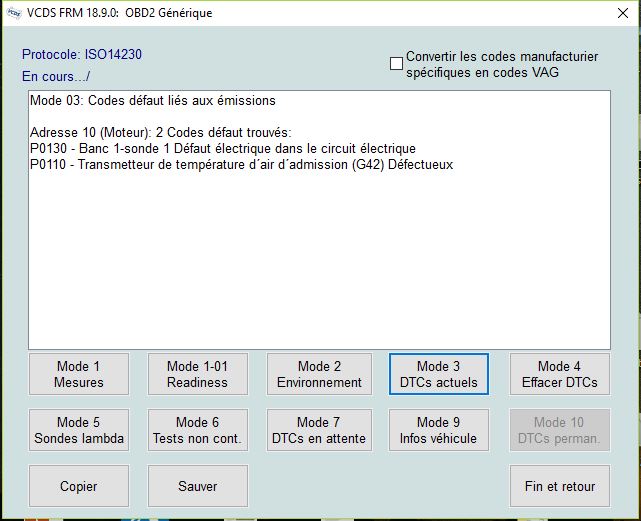
Task: Open Mode 1-01 Readiness
Action: (197, 374)
